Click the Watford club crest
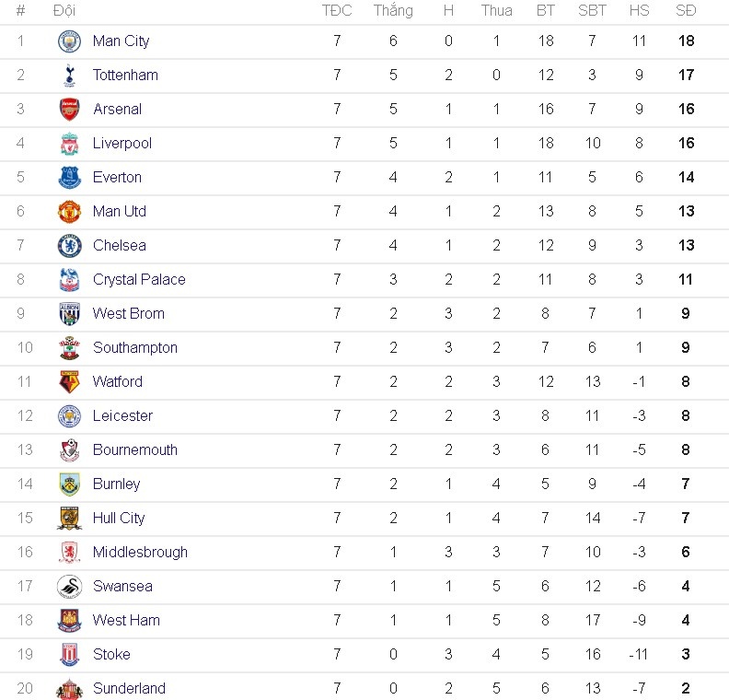Viewport: 729px width, 700px height. pyautogui.click(x=70, y=382)
